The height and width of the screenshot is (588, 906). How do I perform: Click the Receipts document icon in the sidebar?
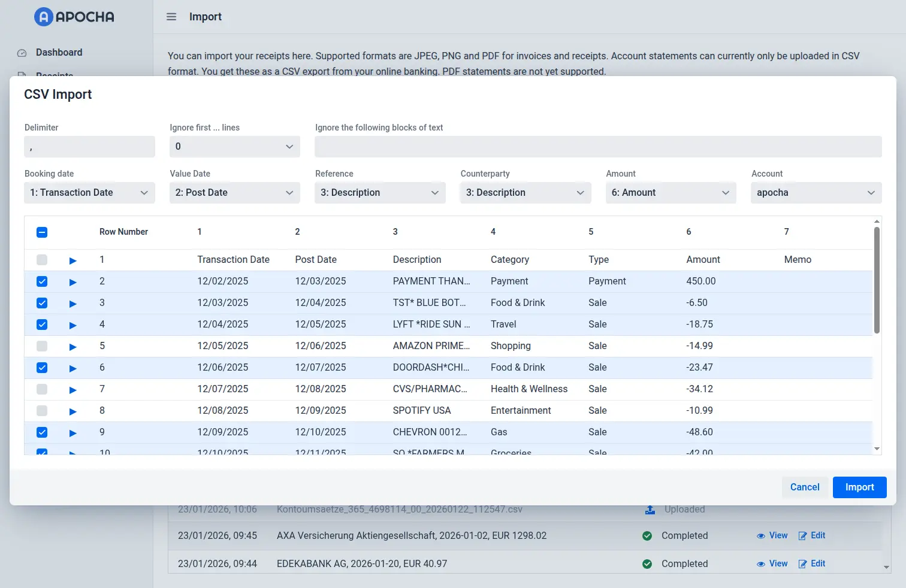tap(22, 75)
